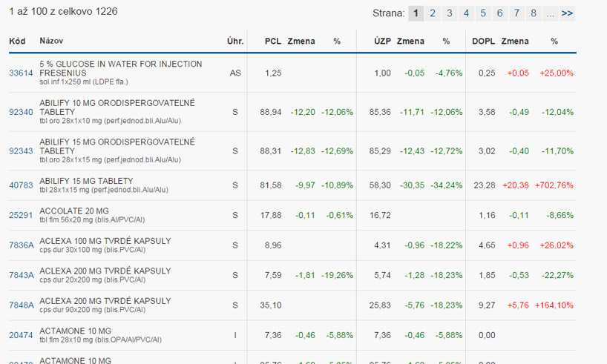Sort by the Názov column header
This screenshot has height=364, width=607.
51,41
